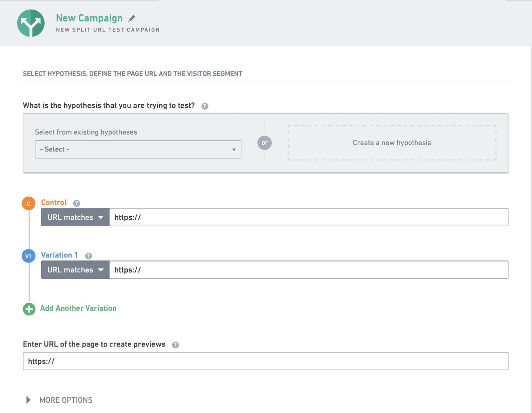The image size is (532, 413).
Task: Edit campaign name with pencil icon
Action: (x=132, y=18)
